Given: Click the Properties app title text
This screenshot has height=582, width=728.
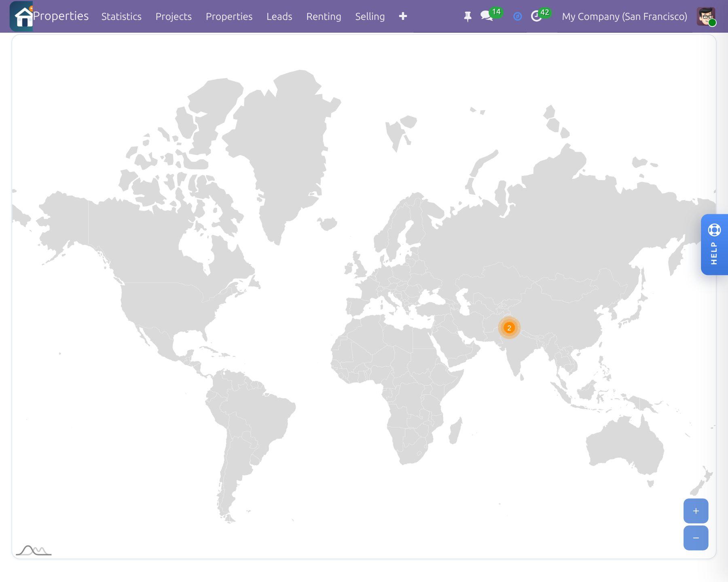Looking at the screenshot, I should tap(61, 16).
